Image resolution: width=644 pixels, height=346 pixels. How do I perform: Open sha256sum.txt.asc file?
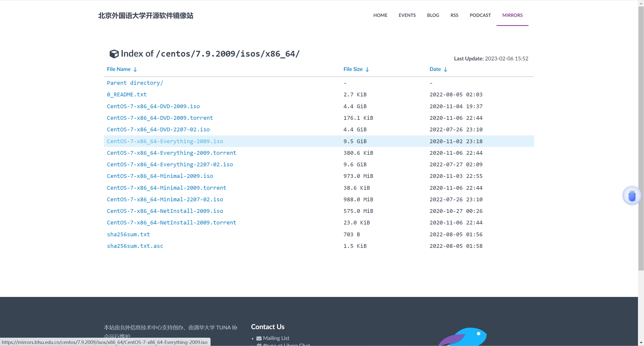[x=135, y=246]
